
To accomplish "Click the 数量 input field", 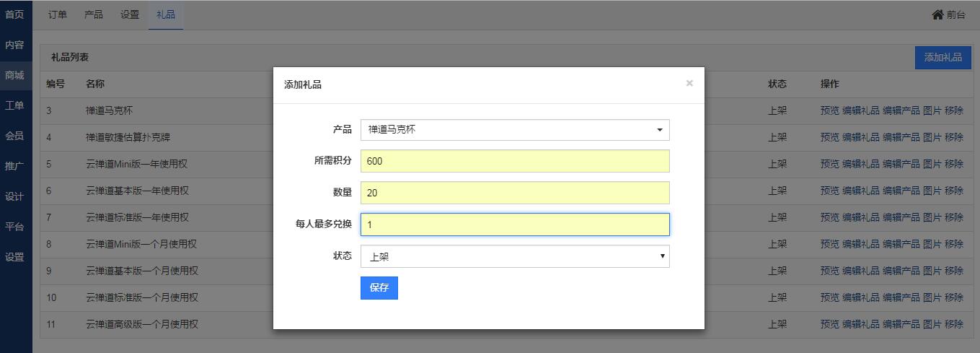I will tap(515, 193).
